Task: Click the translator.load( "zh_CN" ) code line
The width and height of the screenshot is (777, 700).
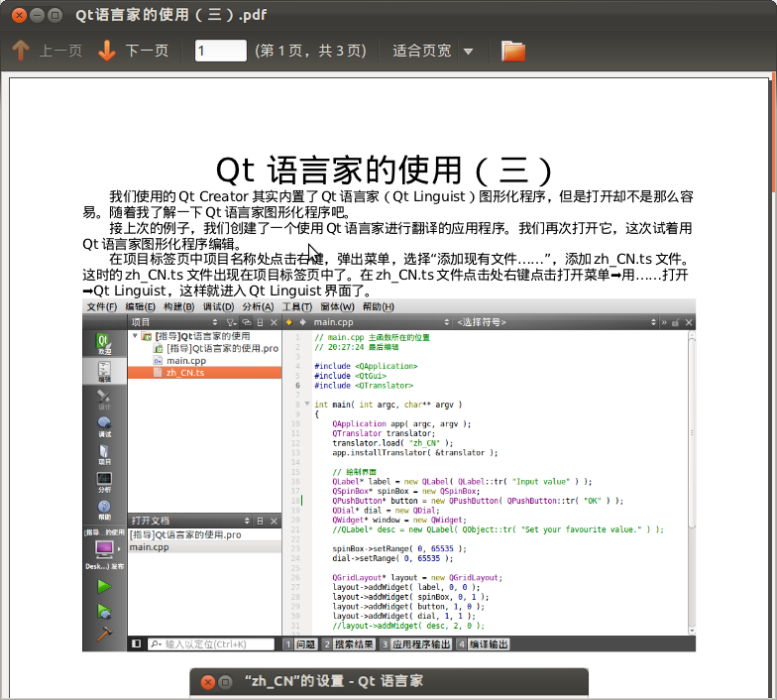Action: point(392,442)
